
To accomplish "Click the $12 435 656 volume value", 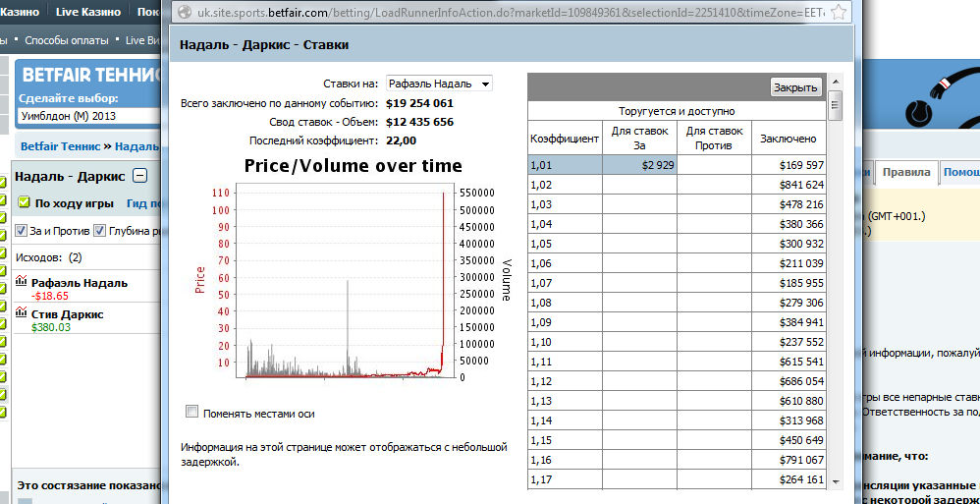I will 420,122.
